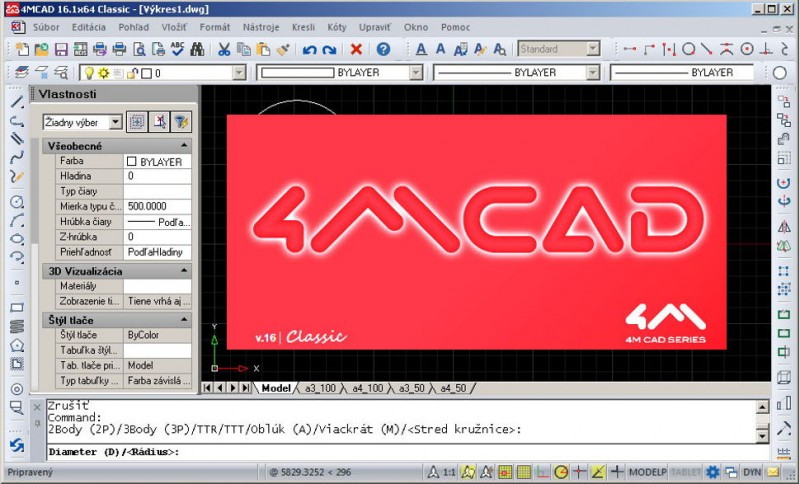The image size is (800, 484).
Task: Toggle DYN dynamic input in status bar
Action: point(752,472)
